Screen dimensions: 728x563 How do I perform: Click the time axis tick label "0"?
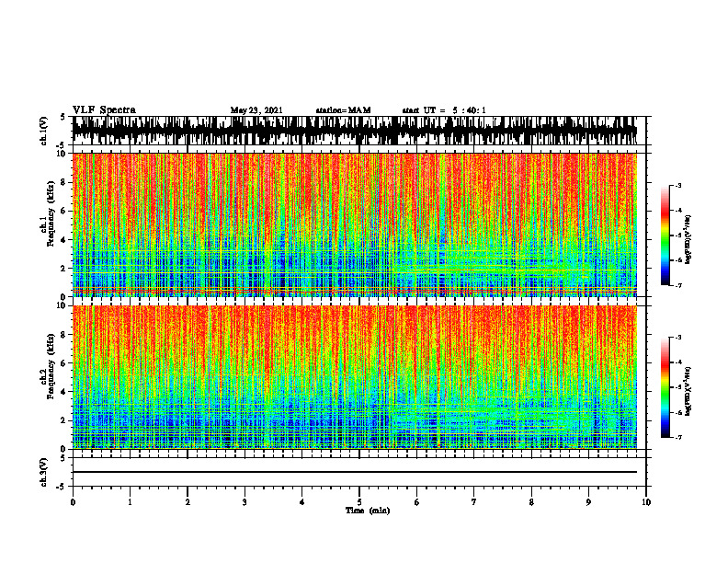73,502
